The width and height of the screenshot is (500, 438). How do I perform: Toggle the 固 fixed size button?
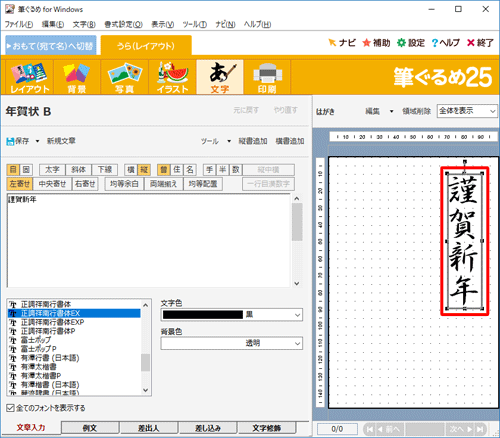[26, 170]
